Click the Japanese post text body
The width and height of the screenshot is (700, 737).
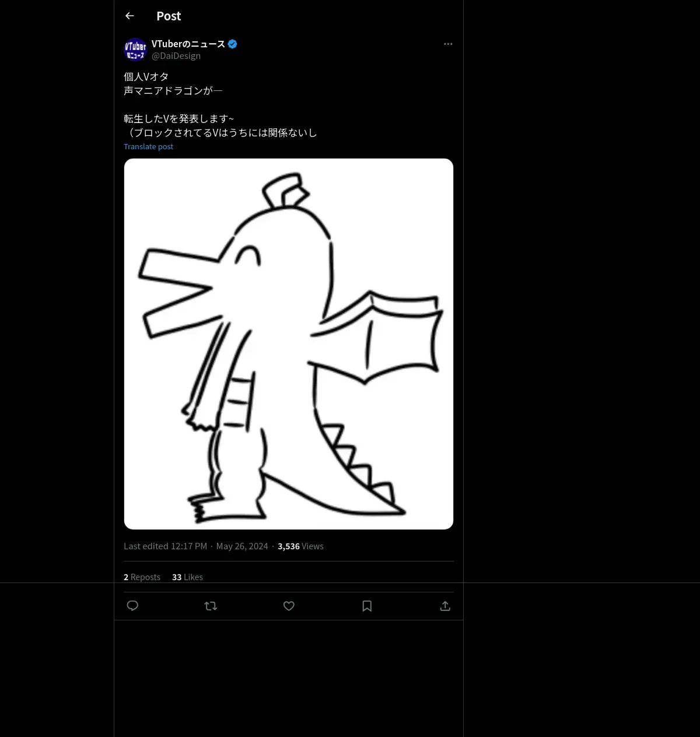[220, 105]
